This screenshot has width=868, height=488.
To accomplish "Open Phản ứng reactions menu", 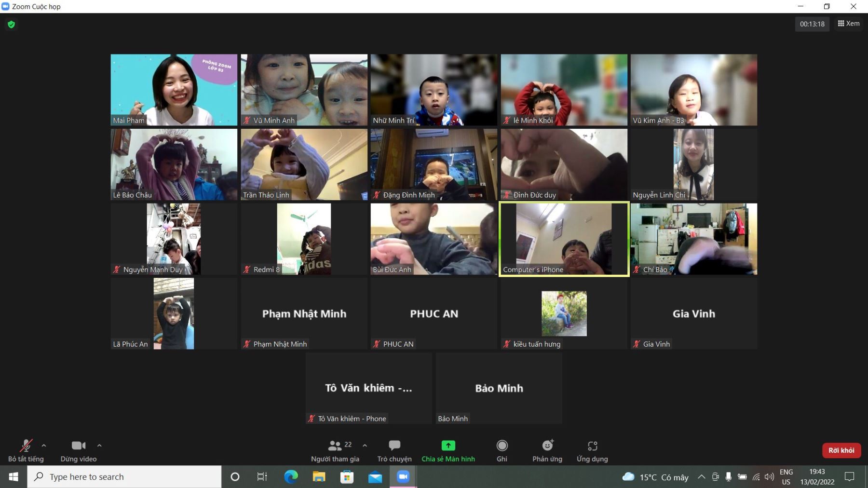I will pyautogui.click(x=547, y=450).
